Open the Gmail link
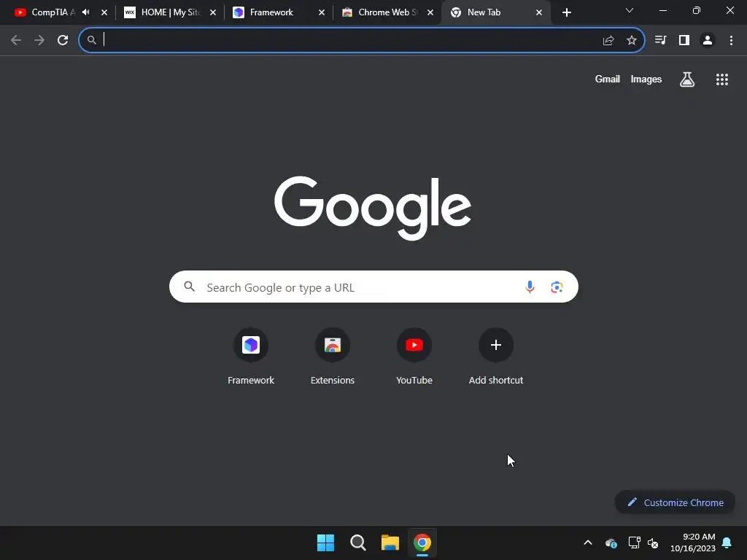 coord(608,79)
